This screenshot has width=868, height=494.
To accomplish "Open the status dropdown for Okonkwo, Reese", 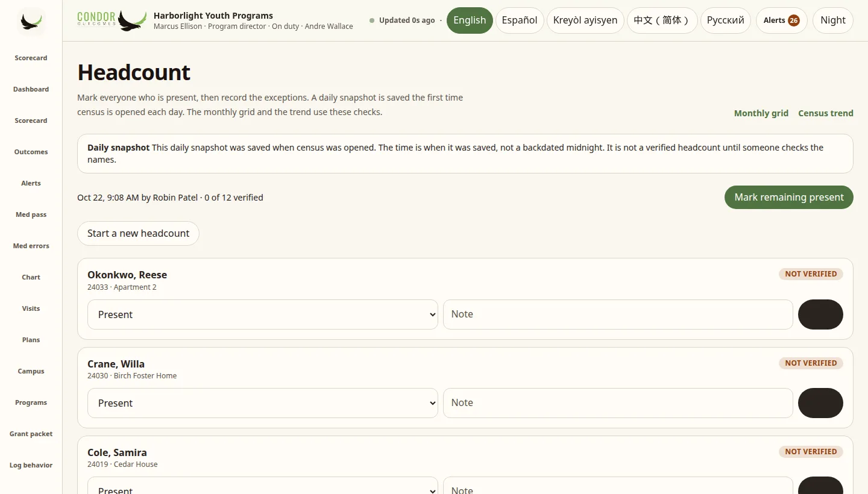I will pos(263,314).
